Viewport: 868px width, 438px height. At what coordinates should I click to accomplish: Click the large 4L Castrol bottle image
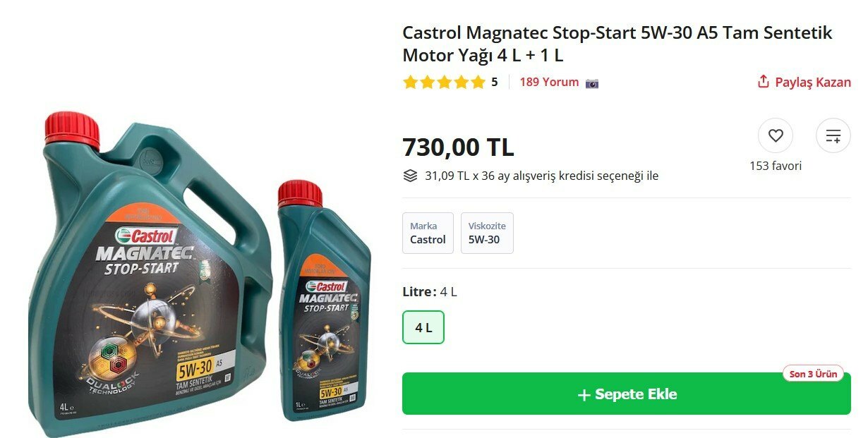pyautogui.click(x=150, y=272)
